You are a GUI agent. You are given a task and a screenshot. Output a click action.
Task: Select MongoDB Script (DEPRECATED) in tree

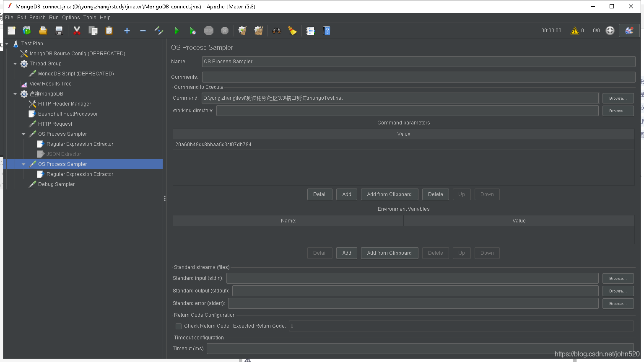tap(76, 74)
